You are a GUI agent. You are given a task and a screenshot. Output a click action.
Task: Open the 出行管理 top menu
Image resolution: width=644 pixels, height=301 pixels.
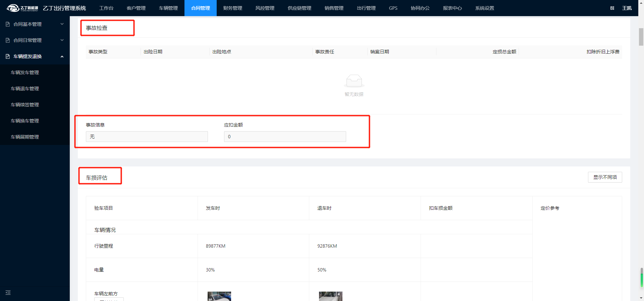point(366,8)
